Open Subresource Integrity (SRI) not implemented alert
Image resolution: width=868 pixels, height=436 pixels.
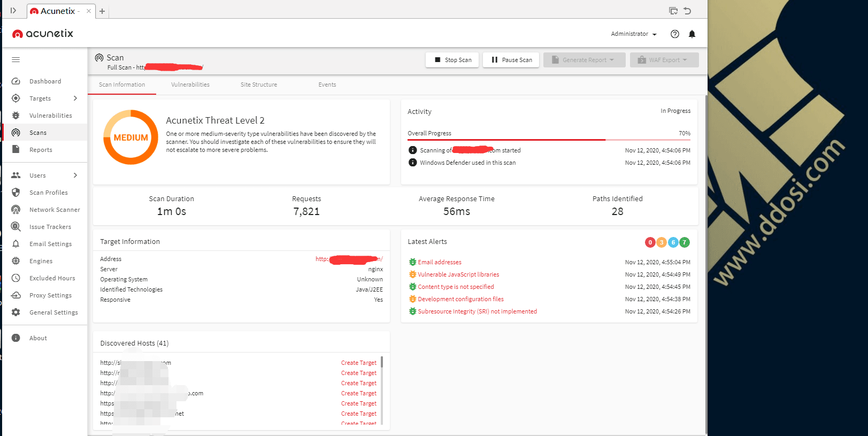(x=477, y=311)
